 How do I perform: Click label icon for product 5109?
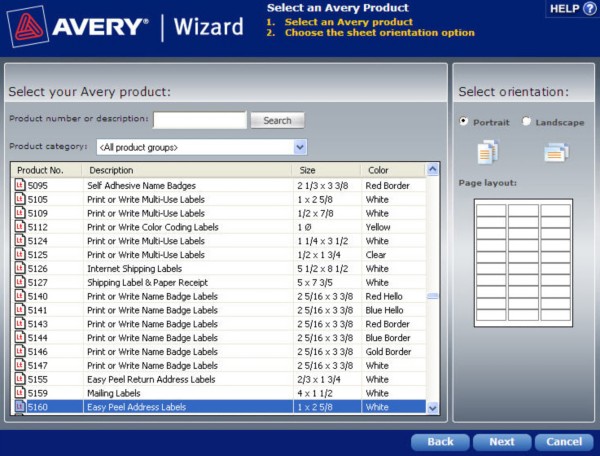(20, 213)
